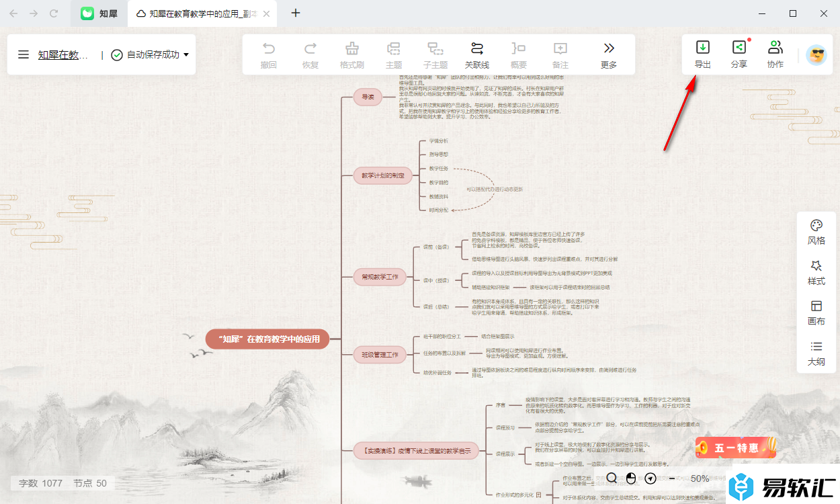Screen dimensions: 840x504
Task: Expand the 自动保存成功 dropdown
Action: (x=186, y=55)
